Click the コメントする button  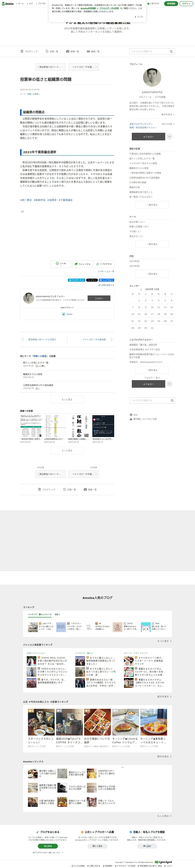tap(82, 264)
